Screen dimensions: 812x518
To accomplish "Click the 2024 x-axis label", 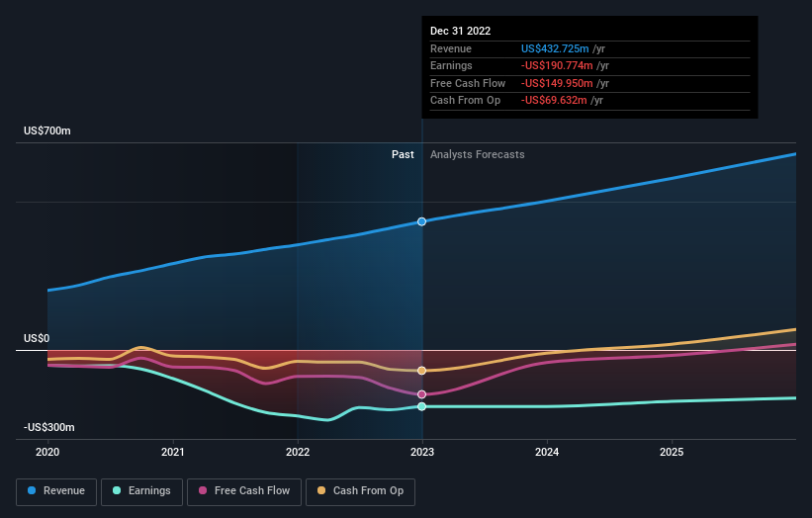I will pos(547,452).
